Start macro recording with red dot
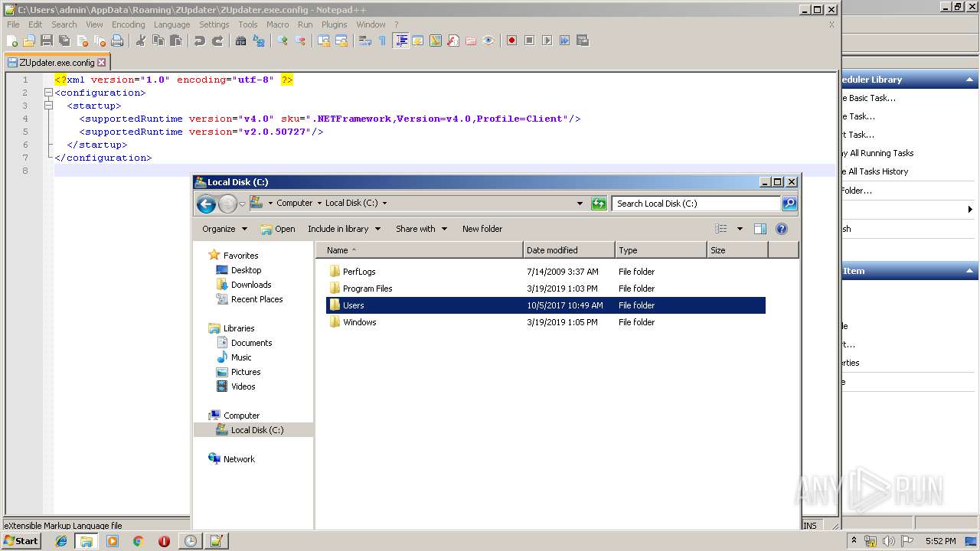This screenshot has width=980, height=551. [512, 41]
